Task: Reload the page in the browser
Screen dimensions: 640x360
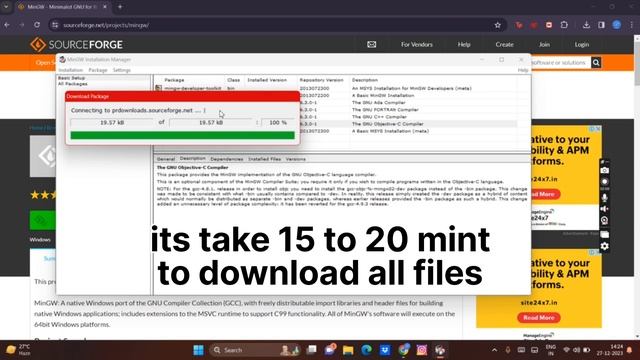Action: coord(37,25)
